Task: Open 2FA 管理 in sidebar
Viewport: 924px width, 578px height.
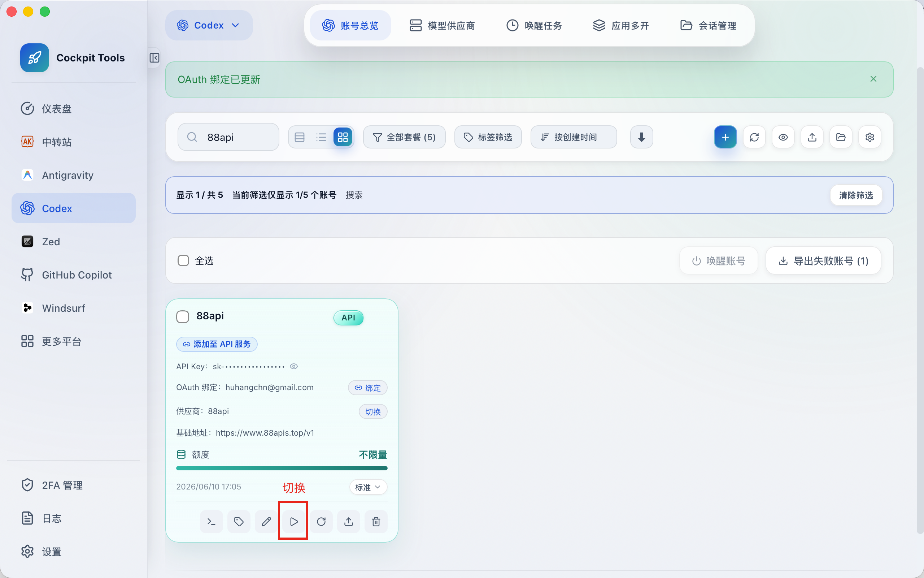Action: tap(74, 485)
